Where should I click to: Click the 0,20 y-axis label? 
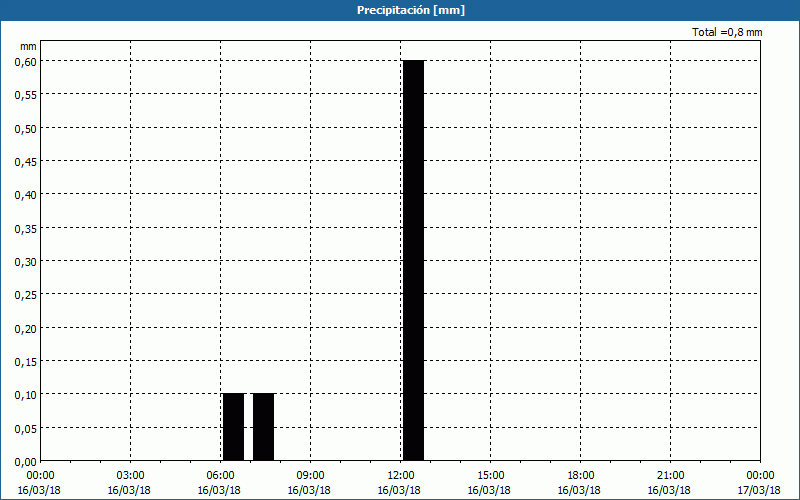(x=26, y=329)
